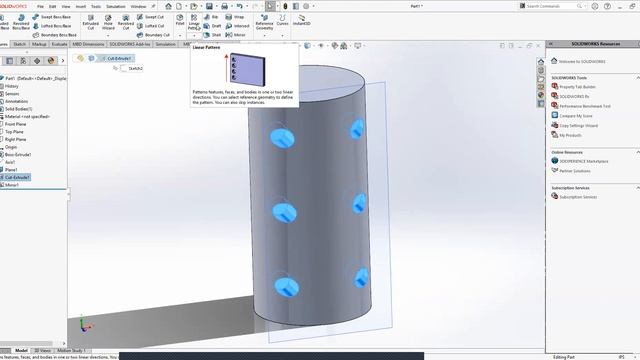
Task: Click the Fillet tool
Action: [x=180, y=20]
